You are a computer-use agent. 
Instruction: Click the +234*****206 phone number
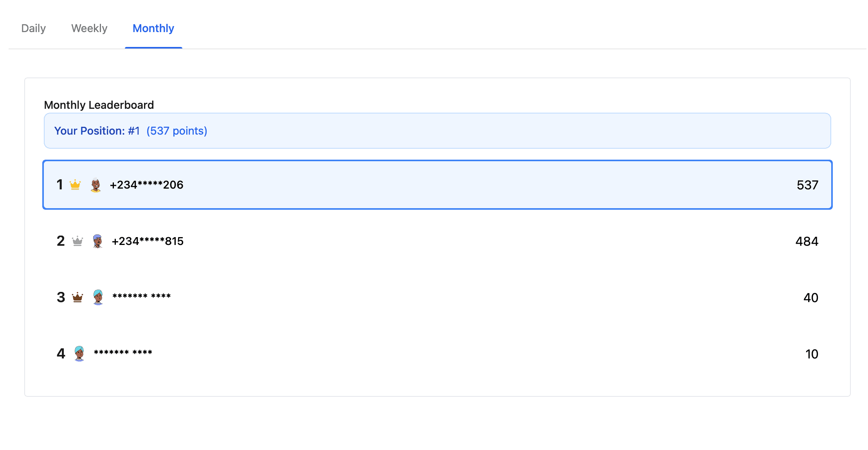[x=146, y=185]
